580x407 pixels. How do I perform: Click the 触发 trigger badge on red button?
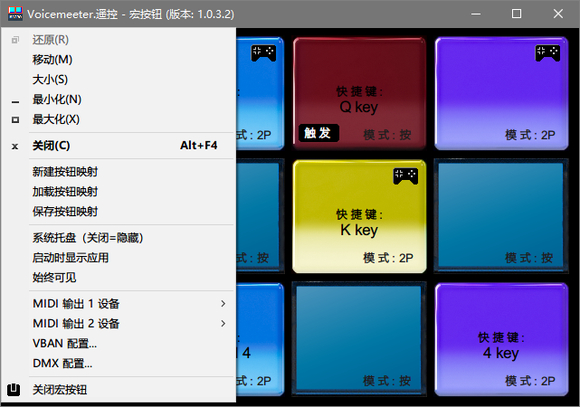318,133
